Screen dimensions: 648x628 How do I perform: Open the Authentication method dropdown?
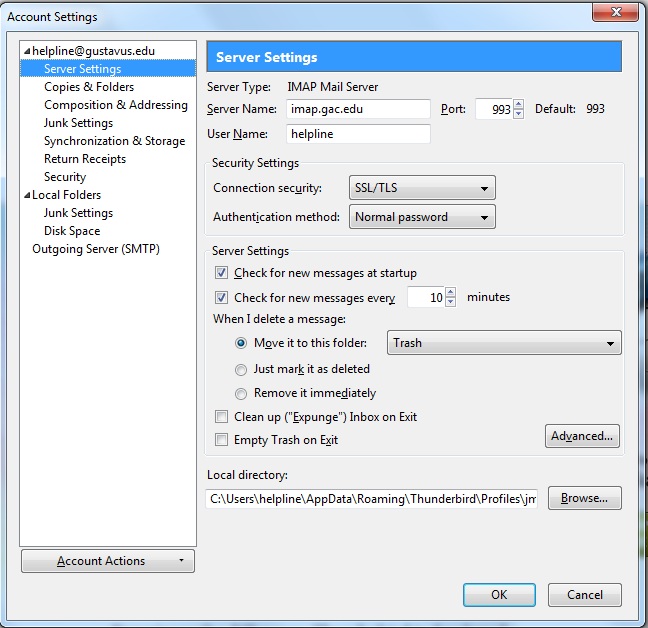point(422,217)
